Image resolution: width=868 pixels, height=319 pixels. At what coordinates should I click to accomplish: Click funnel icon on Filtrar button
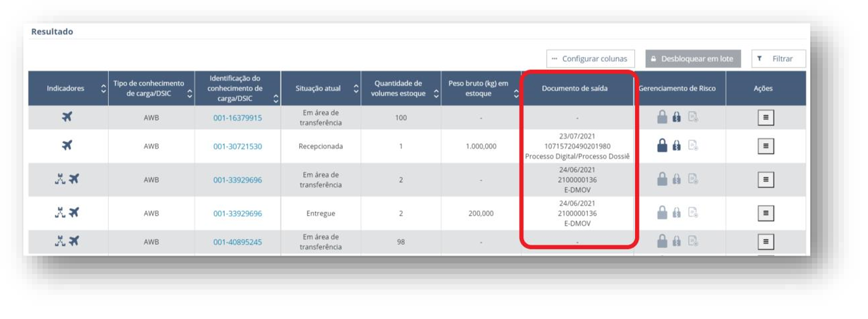[759, 59]
